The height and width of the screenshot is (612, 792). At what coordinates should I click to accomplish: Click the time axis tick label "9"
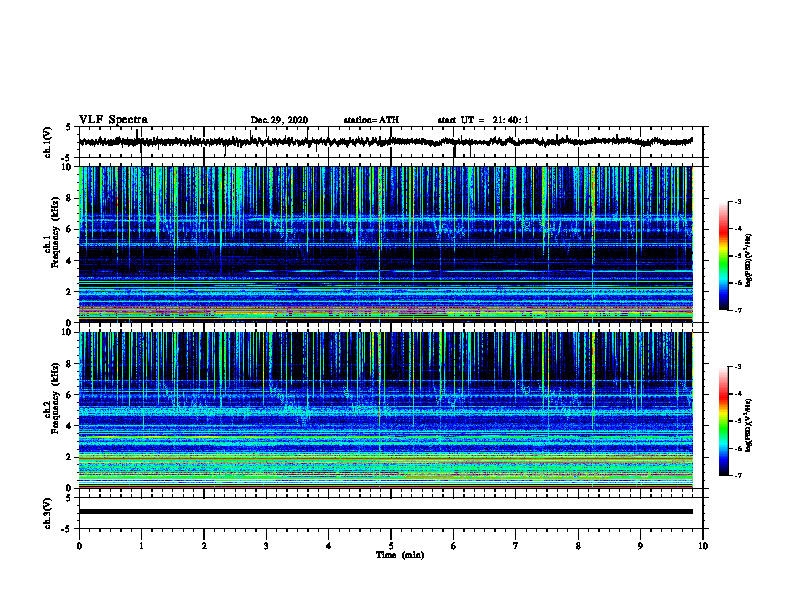coord(640,546)
